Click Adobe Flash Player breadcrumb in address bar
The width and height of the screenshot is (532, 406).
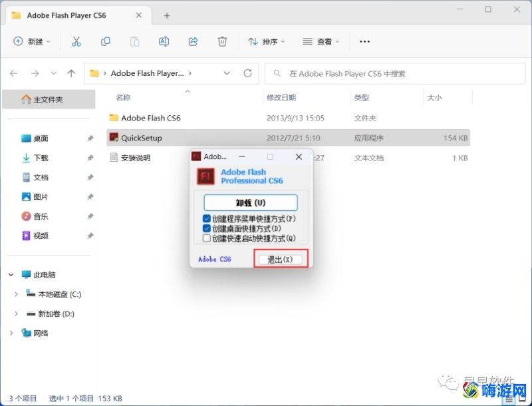pyautogui.click(x=147, y=73)
